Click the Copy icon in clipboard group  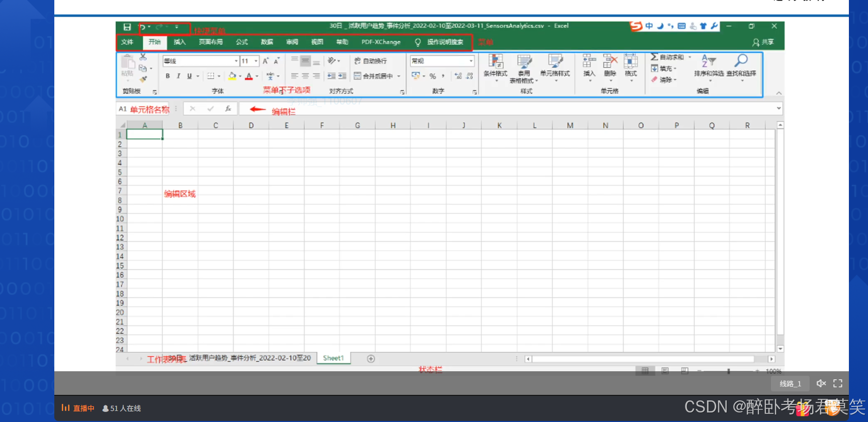click(143, 68)
